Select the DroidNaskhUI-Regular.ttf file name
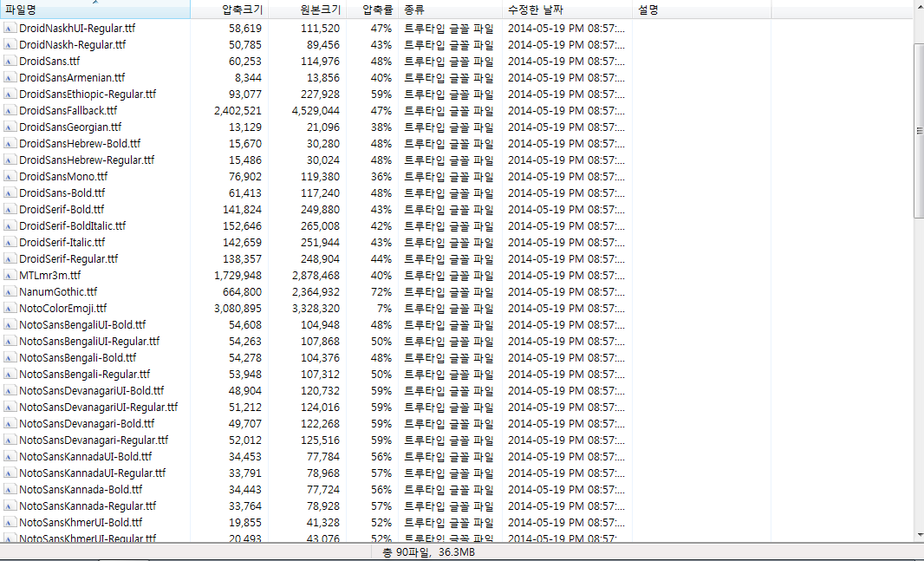 [77, 29]
